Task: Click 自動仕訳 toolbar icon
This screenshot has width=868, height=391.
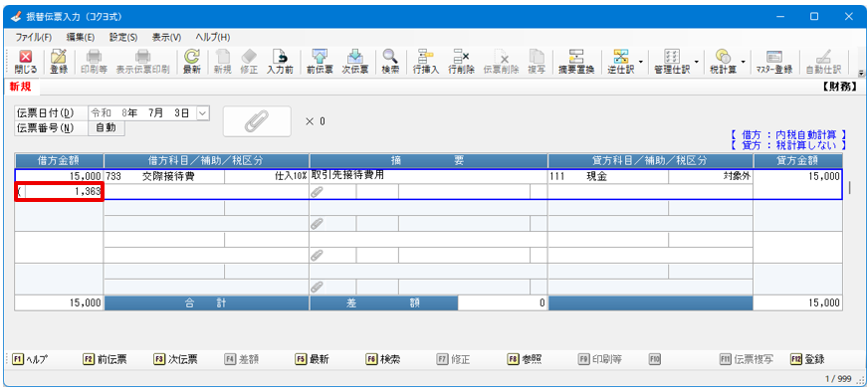Action: click(x=823, y=62)
